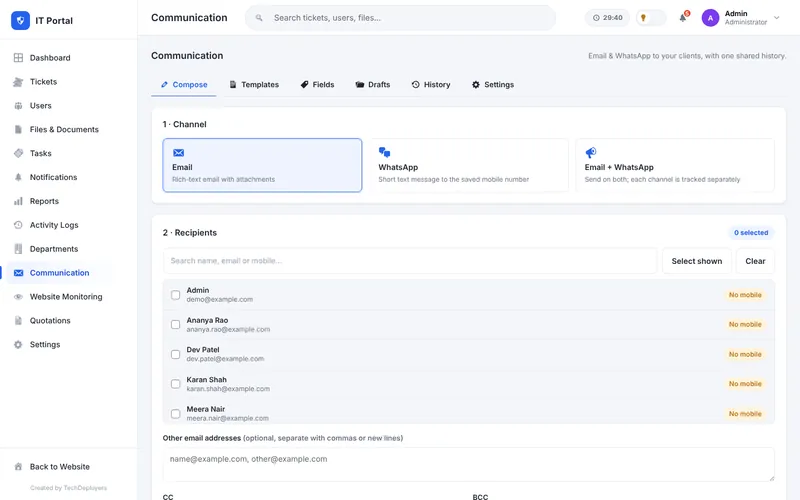Switch to the Compose tab
This screenshot has height=500, width=800.
pos(184,85)
